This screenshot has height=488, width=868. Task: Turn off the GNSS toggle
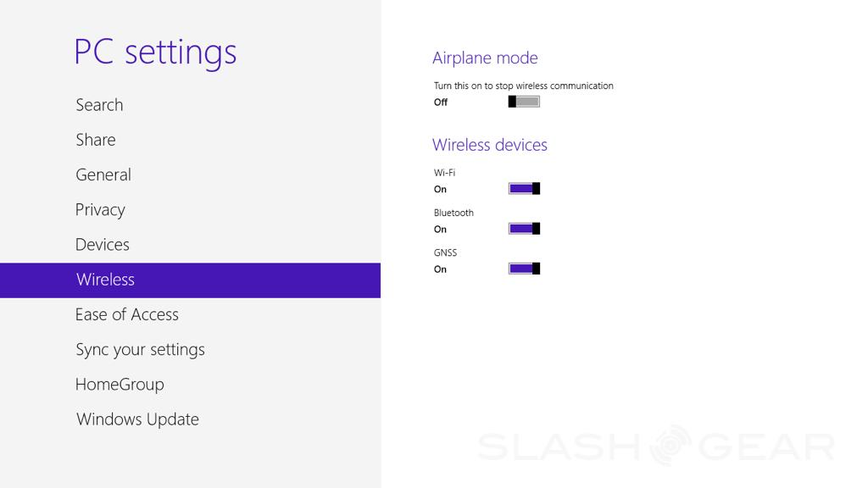click(524, 269)
